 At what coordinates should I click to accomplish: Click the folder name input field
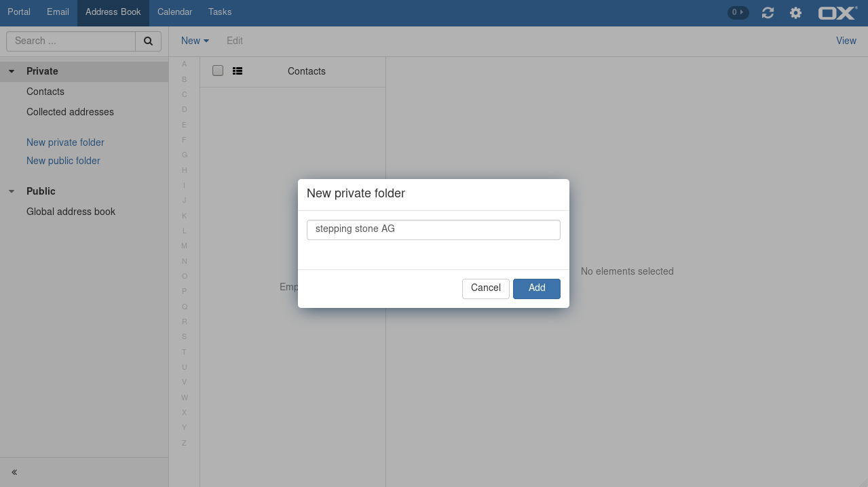tap(433, 229)
